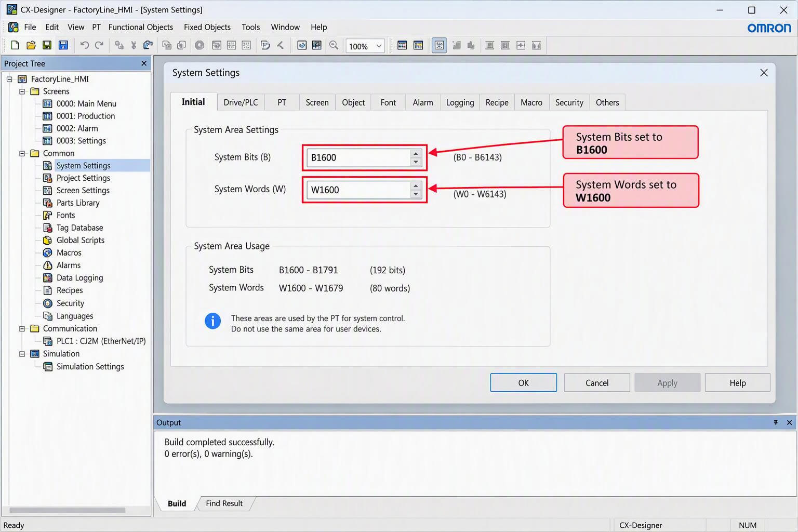
Task: Switch to the Drive/PLC tab
Action: pyautogui.click(x=241, y=102)
